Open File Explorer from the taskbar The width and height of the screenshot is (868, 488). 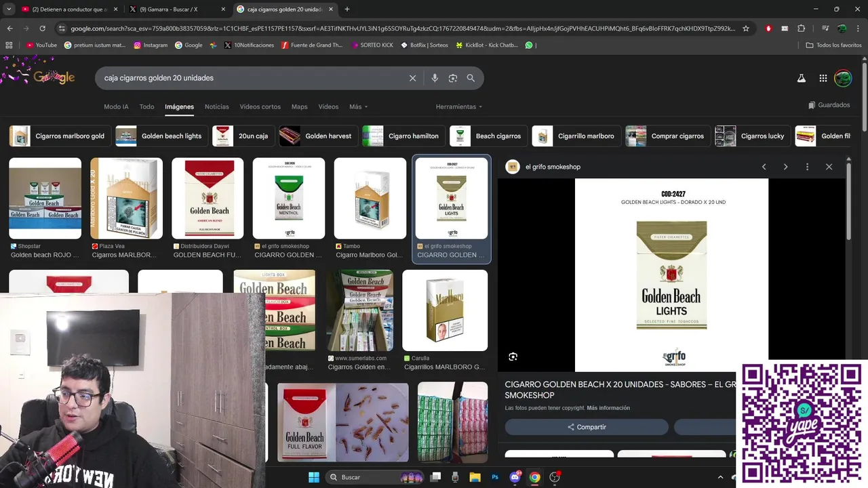475,477
